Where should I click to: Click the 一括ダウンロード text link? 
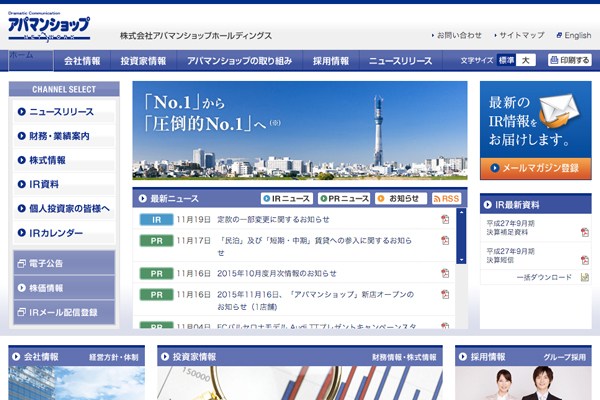(544, 277)
